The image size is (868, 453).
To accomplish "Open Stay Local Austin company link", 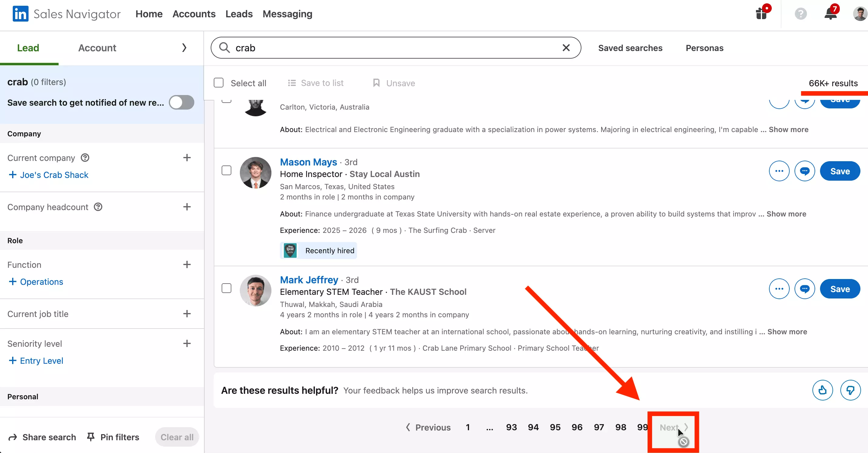I will tap(384, 174).
